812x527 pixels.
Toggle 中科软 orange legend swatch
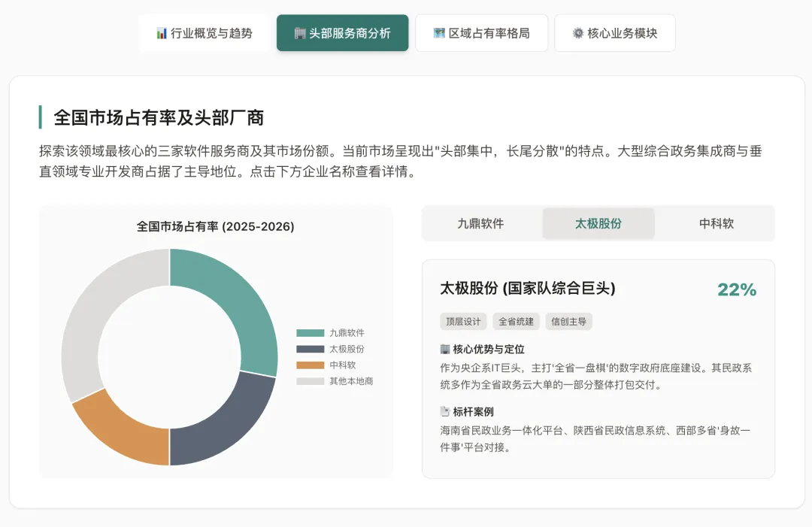(x=311, y=365)
